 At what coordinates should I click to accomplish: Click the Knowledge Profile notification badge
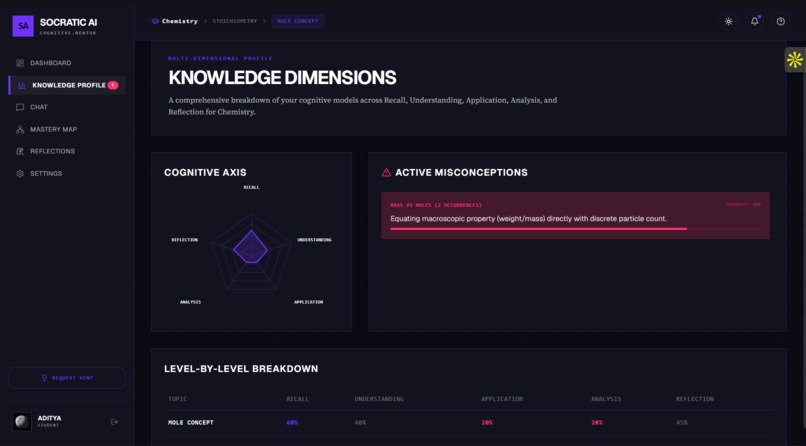113,85
